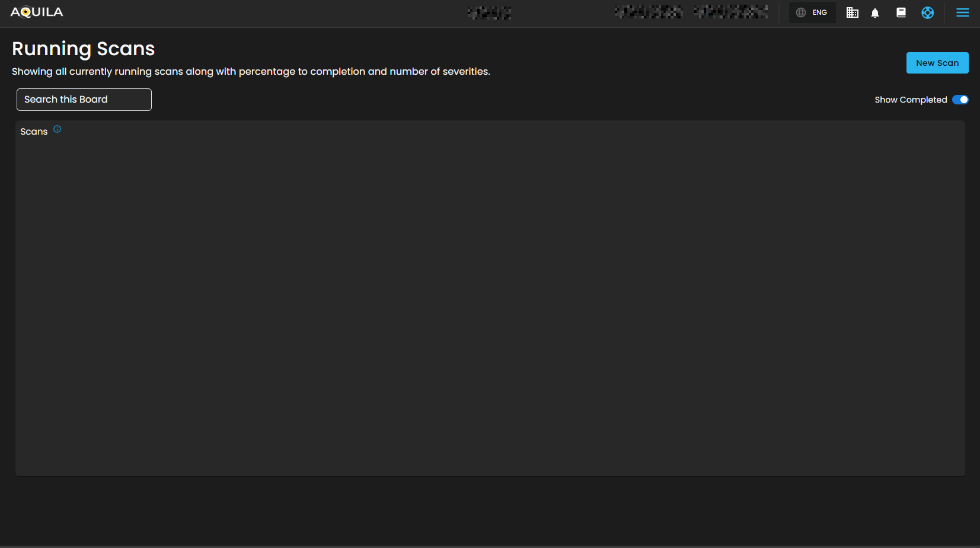Click the AQUILA logo

click(x=37, y=12)
